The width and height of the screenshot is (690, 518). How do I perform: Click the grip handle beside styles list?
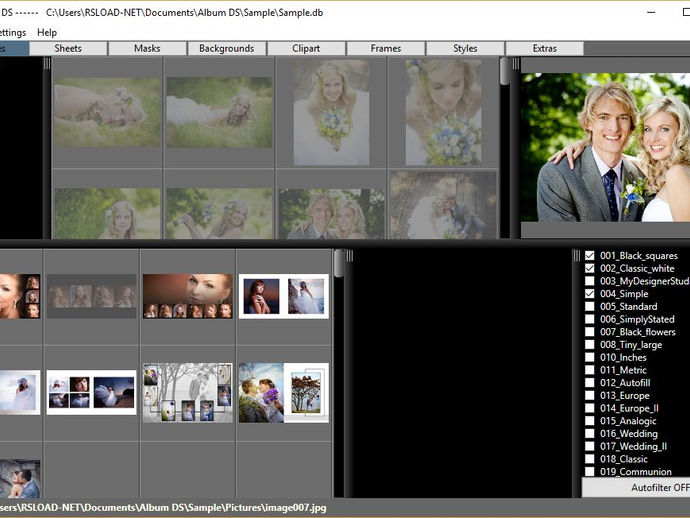[576, 256]
